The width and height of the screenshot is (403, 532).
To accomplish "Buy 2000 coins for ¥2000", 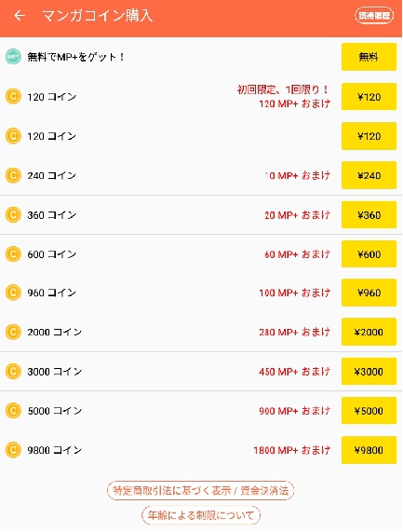I will (369, 332).
